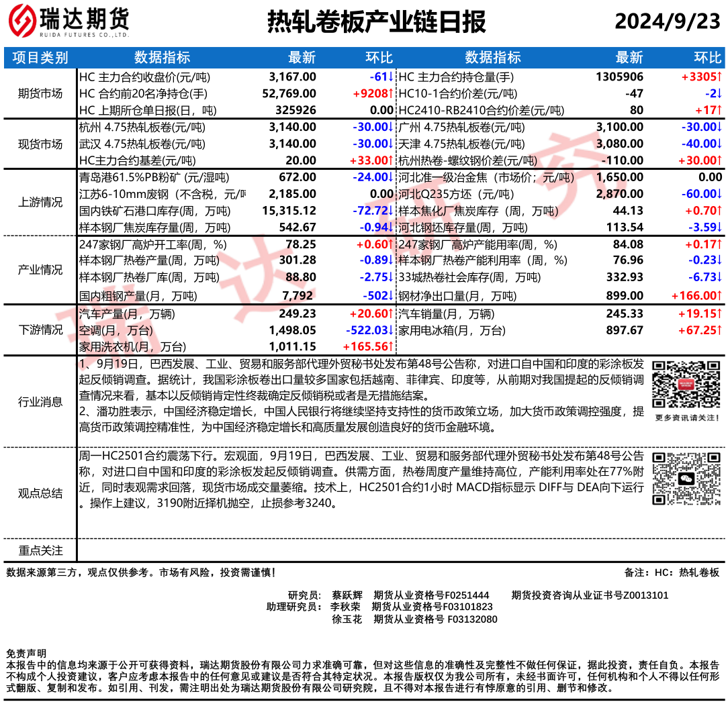728x704 pixels.
Task: Click the report date 2024/9/23
Action: (x=667, y=23)
